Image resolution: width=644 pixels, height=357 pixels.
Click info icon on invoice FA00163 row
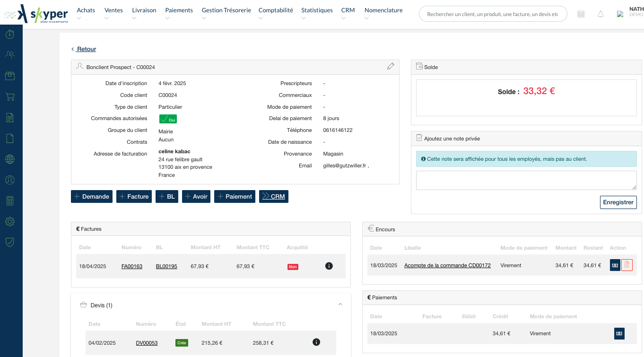pyautogui.click(x=329, y=266)
